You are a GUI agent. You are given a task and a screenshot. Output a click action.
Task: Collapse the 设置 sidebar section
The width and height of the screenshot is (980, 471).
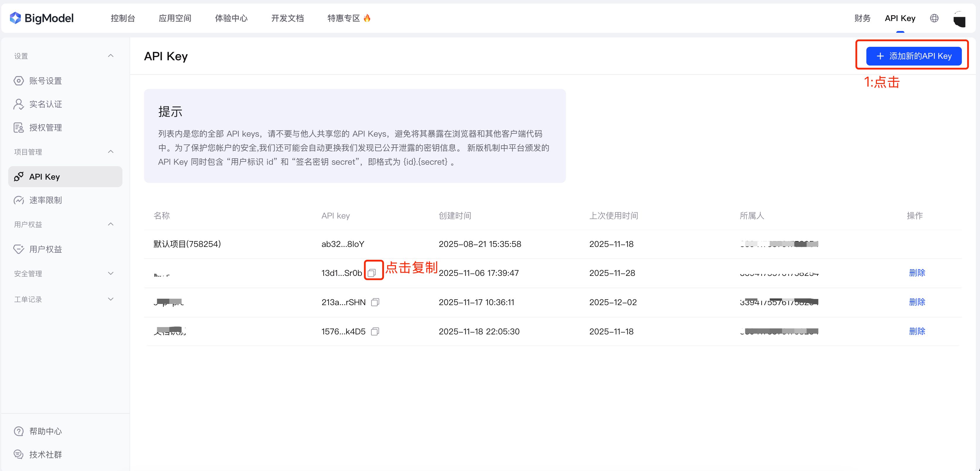pos(111,56)
